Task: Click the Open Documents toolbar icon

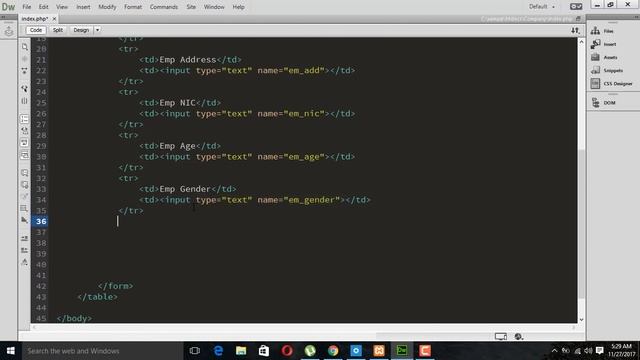Action: coord(24,47)
